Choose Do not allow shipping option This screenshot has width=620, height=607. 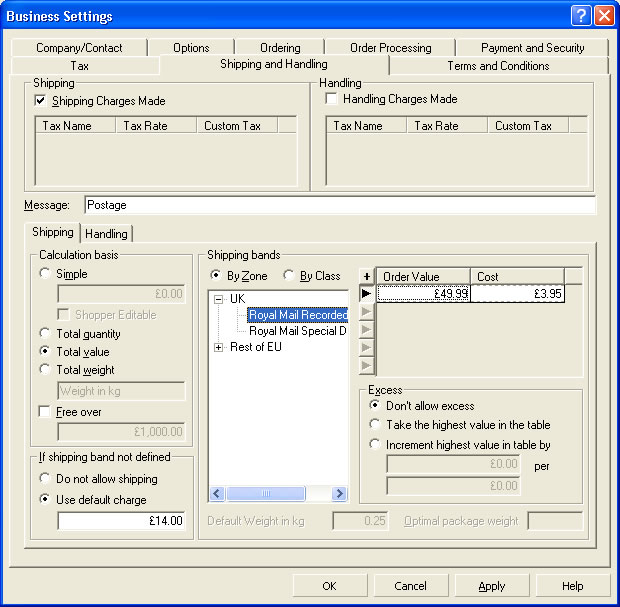[x=45, y=479]
